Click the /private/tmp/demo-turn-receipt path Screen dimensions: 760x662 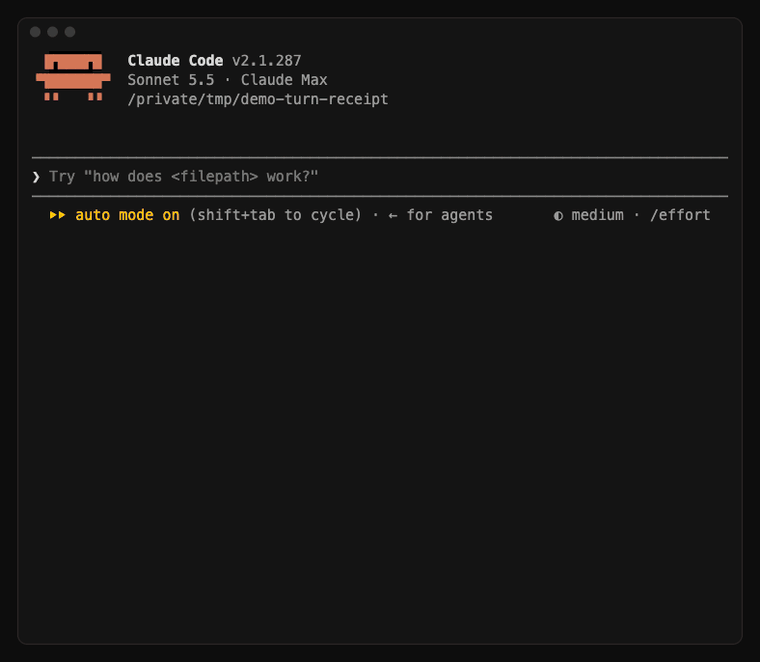(x=258, y=99)
